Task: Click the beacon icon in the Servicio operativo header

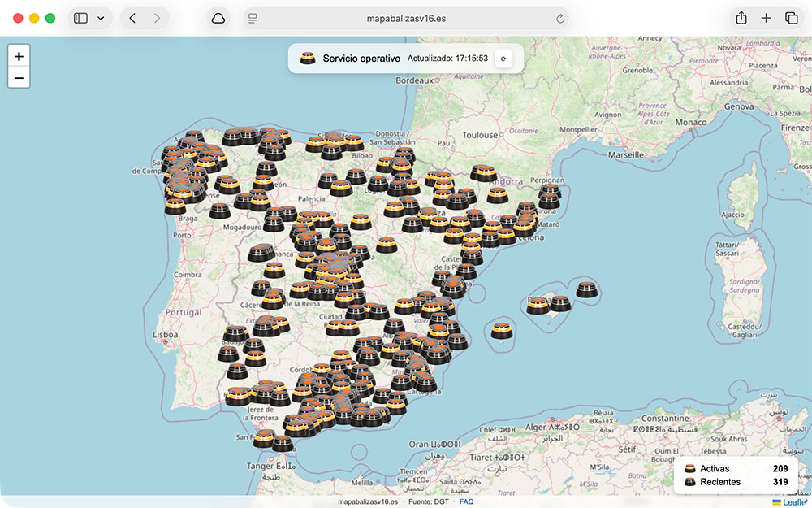Action: (x=307, y=58)
